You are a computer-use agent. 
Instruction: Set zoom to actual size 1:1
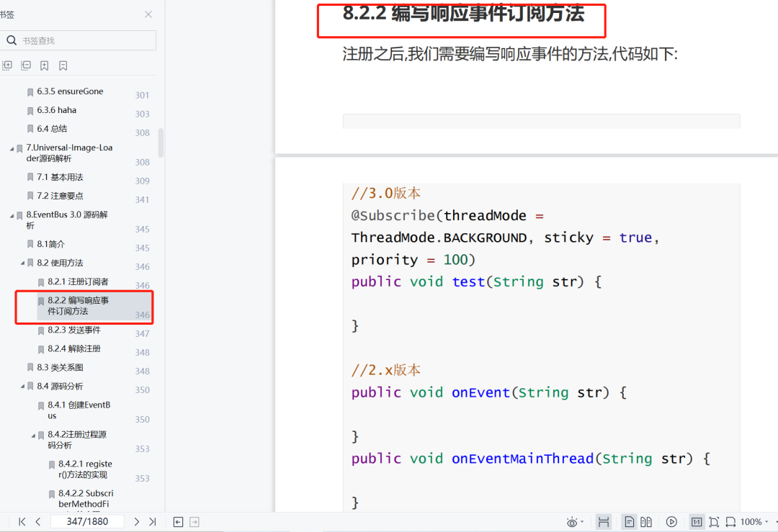pyautogui.click(x=697, y=522)
